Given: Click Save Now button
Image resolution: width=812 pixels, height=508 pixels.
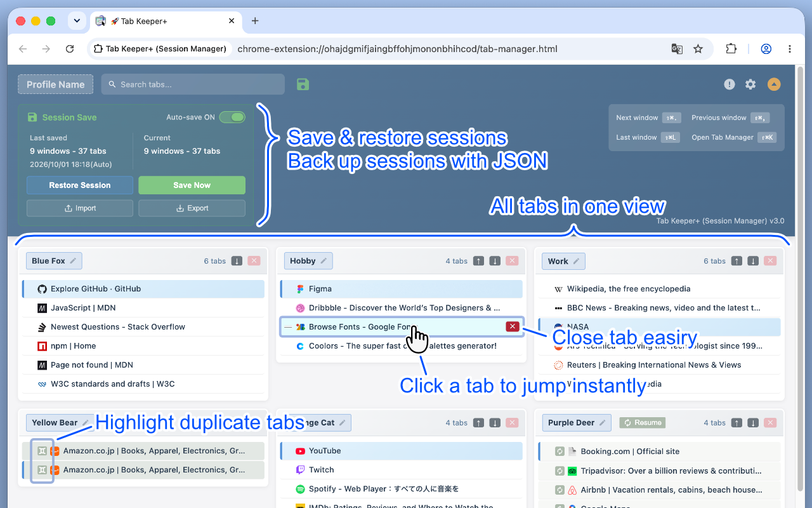Looking at the screenshot, I should click(x=192, y=185).
